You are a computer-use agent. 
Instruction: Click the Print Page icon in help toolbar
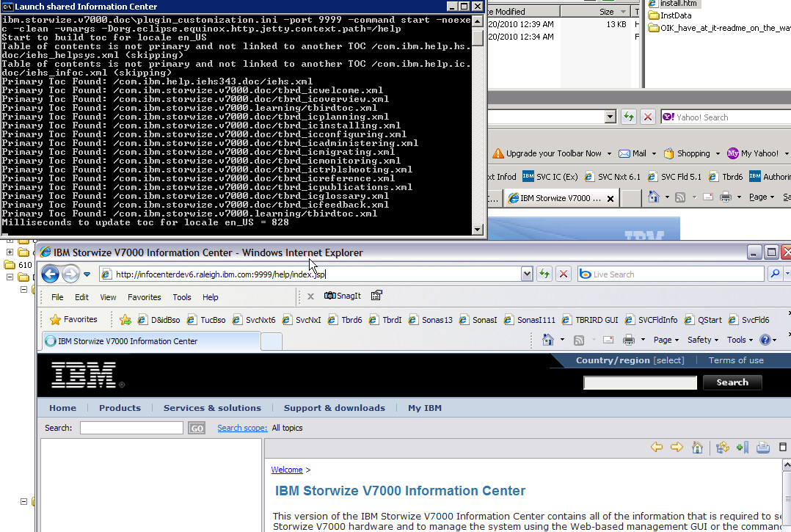763,448
